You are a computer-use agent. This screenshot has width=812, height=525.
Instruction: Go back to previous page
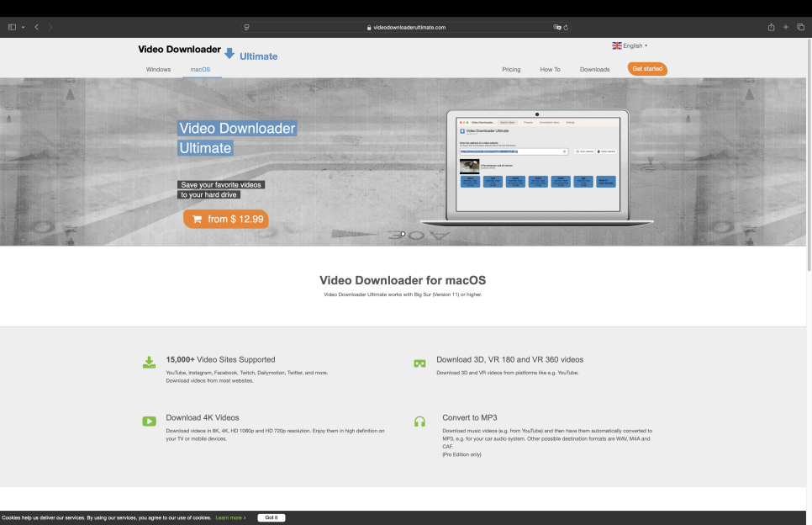point(37,27)
